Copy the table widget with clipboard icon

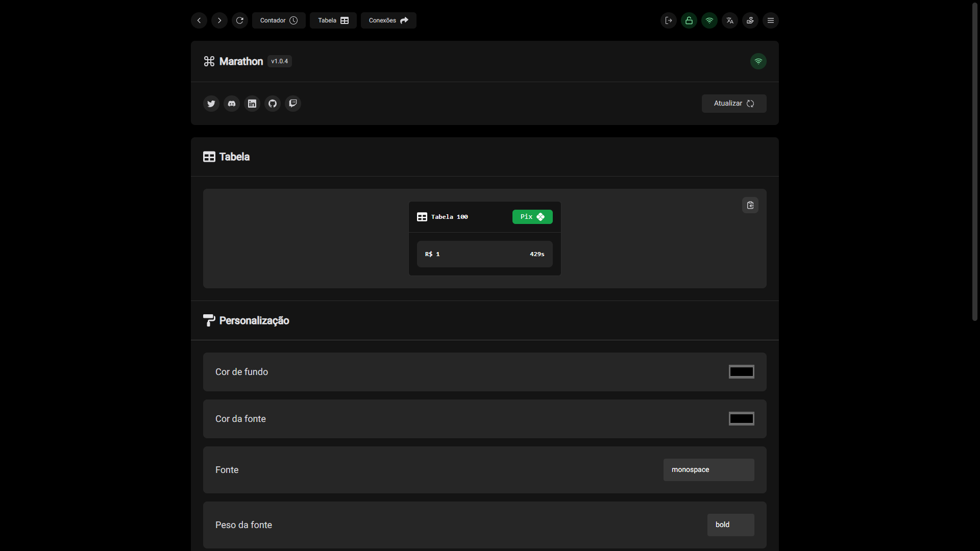point(750,205)
